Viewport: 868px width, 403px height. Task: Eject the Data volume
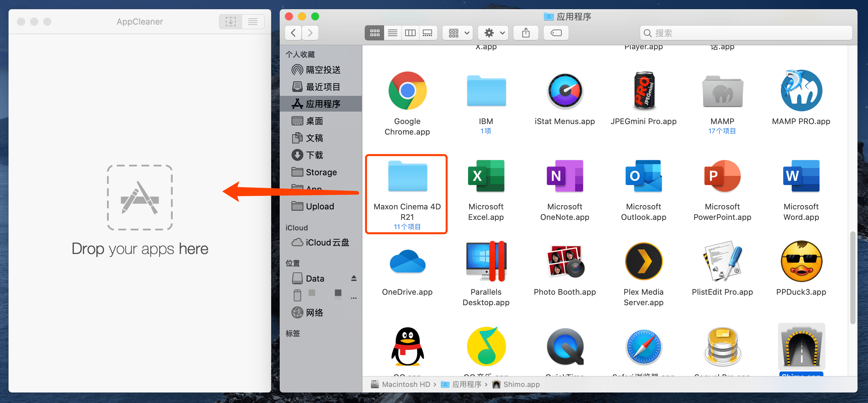pyautogui.click(x=354, y=278)
